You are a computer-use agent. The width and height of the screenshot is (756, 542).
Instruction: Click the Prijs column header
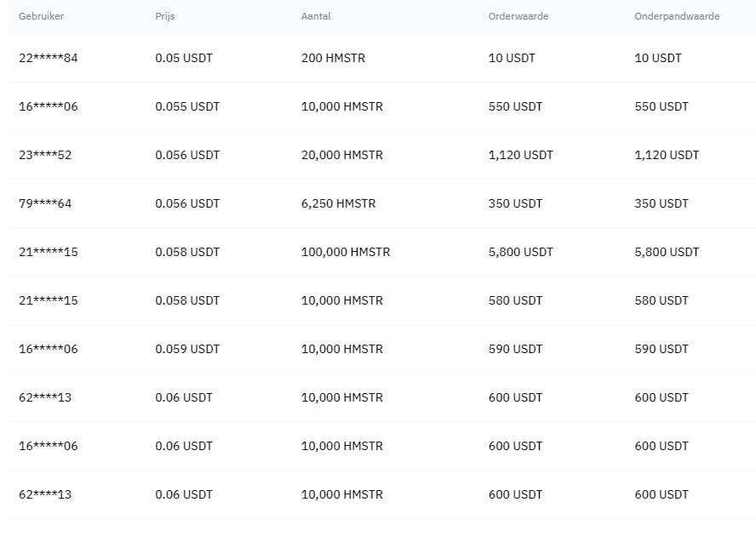pyautogui.click(x=165, y=16)
